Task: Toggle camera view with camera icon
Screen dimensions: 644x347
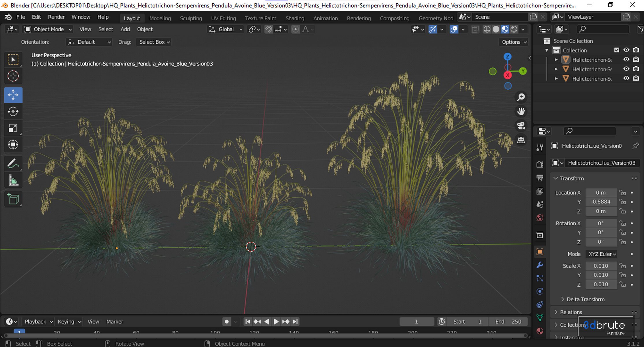Action: click(521, 125)
